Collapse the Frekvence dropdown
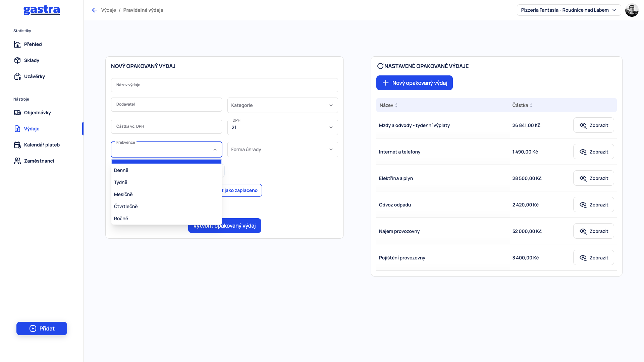This screenshot has height=362, width=644. click(166, 149)
